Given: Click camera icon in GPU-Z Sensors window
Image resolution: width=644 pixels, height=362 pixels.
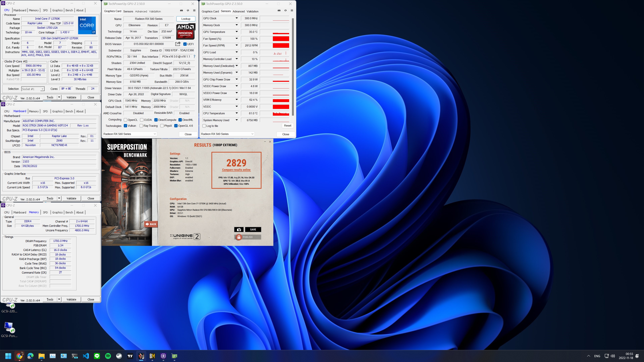Looking at the screenshot, I should tap(279, 11).
